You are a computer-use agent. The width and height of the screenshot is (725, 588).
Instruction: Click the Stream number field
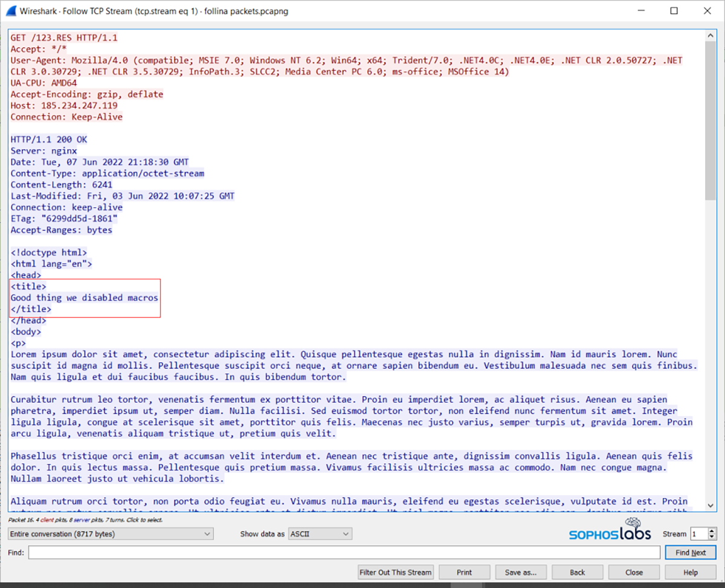coord(698,534)
